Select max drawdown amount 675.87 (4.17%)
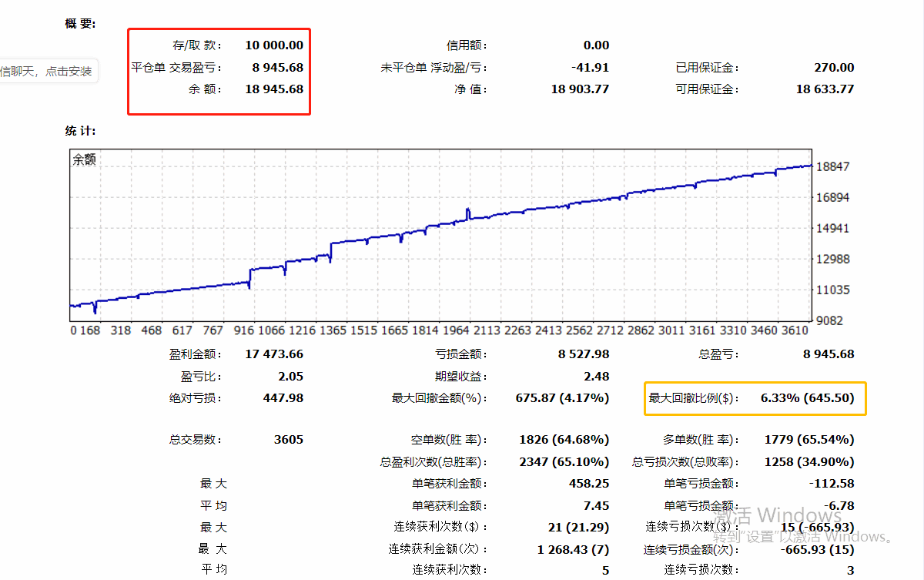Image resolution: width=924 pixels, height=580 pixels. point(562,398)
